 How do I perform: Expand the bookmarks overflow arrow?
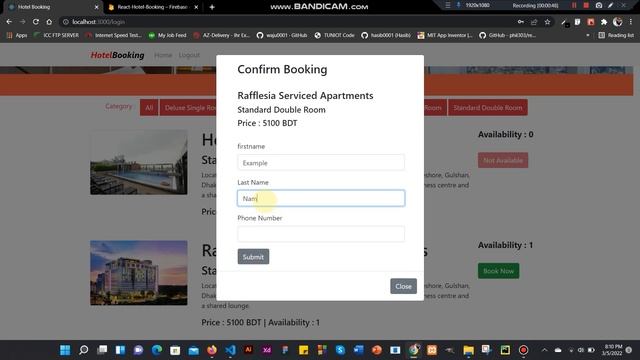(588, 36)
